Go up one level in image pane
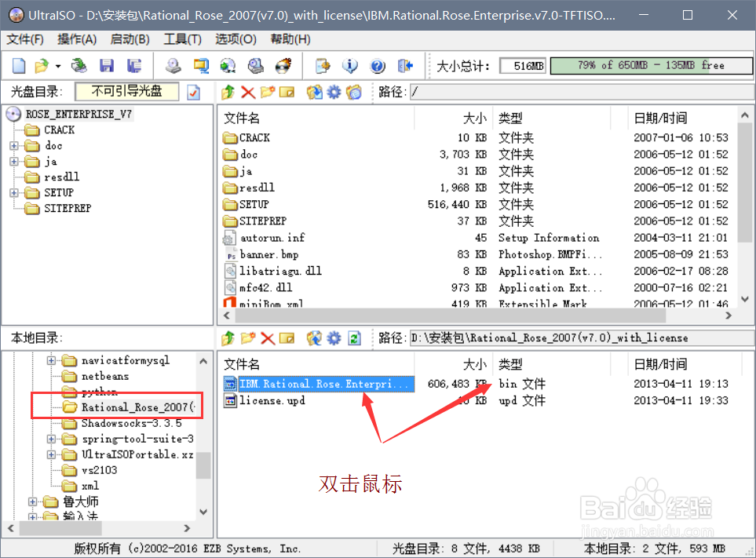Screen dimensions: 756x558 tap(228, 92)
